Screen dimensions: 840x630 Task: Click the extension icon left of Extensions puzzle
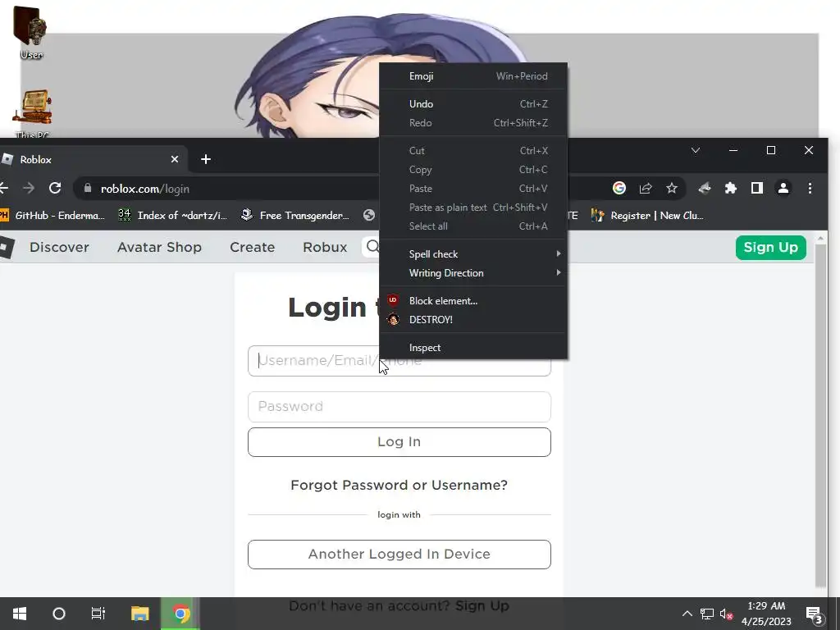(705, 188)
